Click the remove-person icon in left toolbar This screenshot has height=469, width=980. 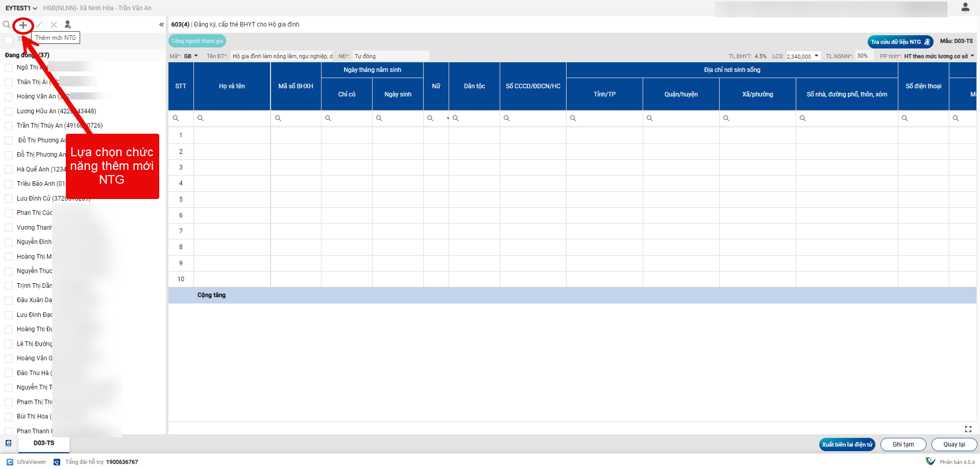coord(68,25)
